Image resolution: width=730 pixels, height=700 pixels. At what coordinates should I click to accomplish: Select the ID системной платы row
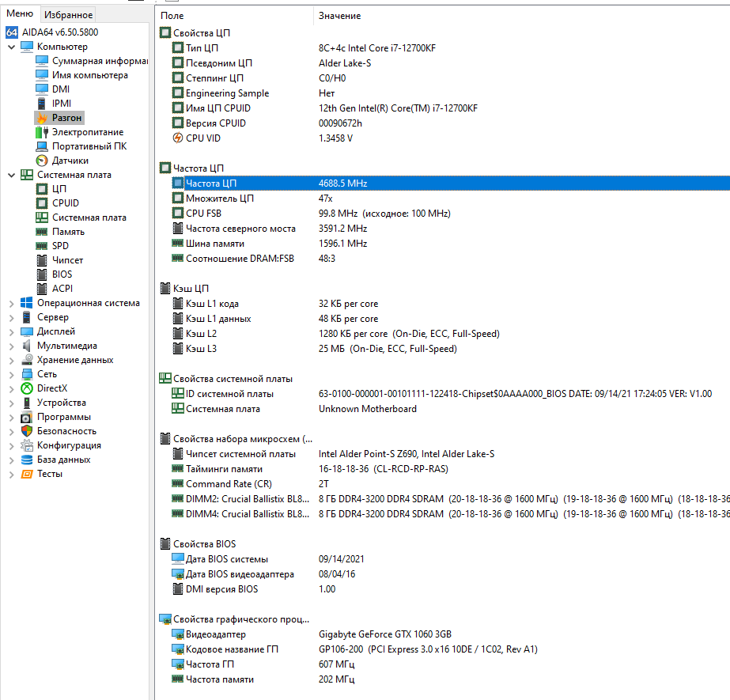coord(451,394)
